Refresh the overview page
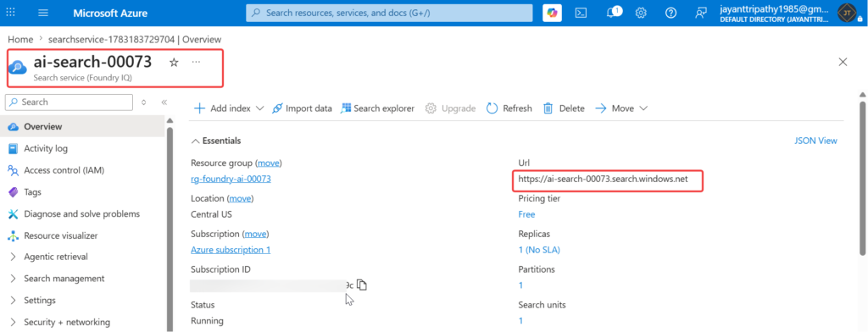Viewport: 868px width, 332px height. (x=509, y=108)
